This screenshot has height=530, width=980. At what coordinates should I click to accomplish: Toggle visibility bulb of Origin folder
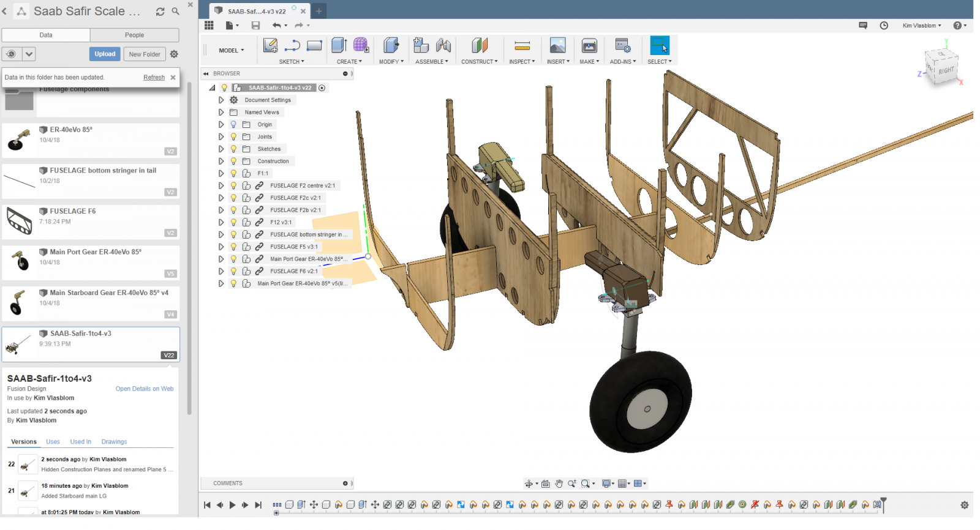click(233, 124)
